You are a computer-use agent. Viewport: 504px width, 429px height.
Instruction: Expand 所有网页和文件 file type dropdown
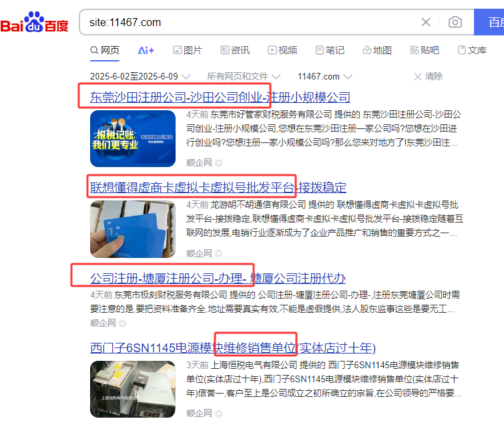pos(244,76)
